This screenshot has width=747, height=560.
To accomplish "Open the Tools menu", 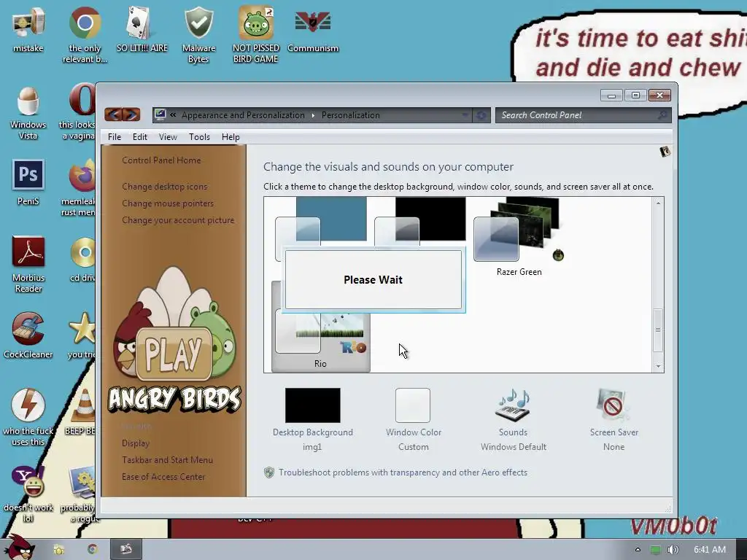I will tap(199, 137).
